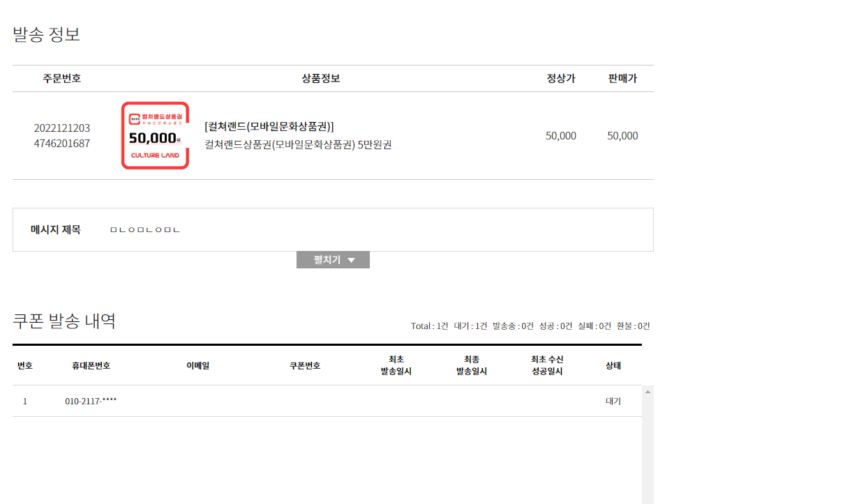Select row number 1 in coupon list
The width and height of the screenshot is (861, 504).
pyautogui.click(x=25, y=402)
